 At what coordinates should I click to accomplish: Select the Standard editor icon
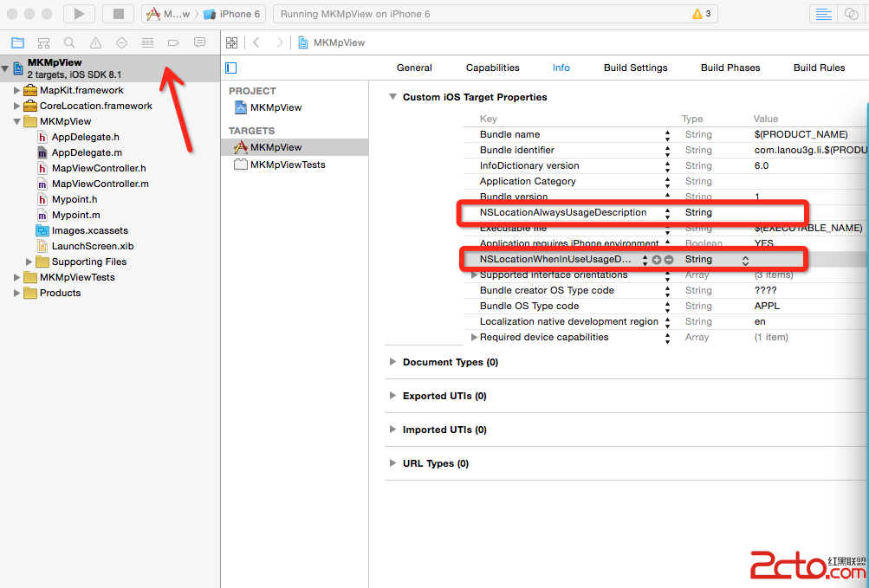[824, 14]
